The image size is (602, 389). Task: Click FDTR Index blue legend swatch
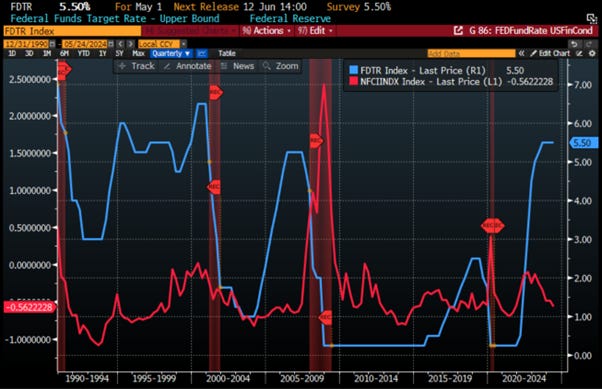tap(354, 70)
